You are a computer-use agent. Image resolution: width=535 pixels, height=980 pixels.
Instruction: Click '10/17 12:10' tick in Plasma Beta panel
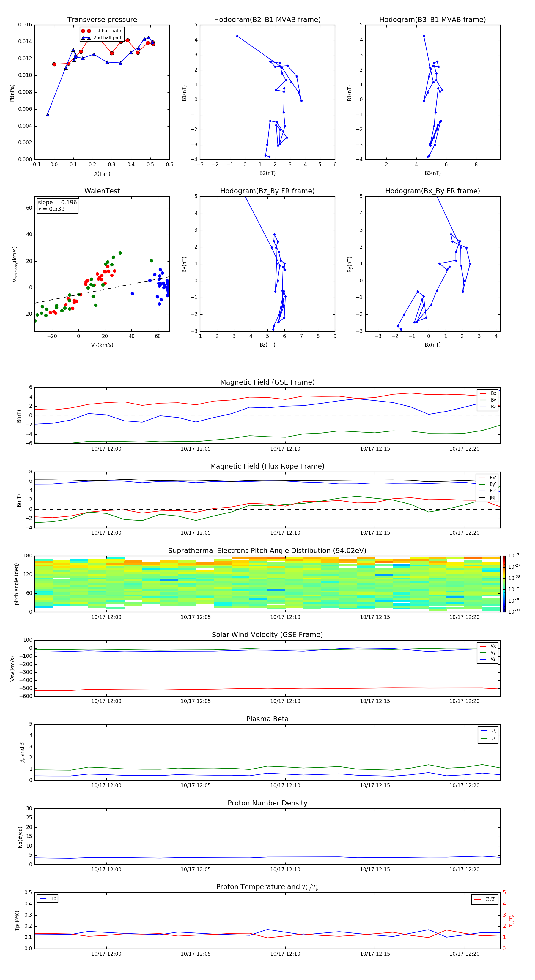pos(285,785)
